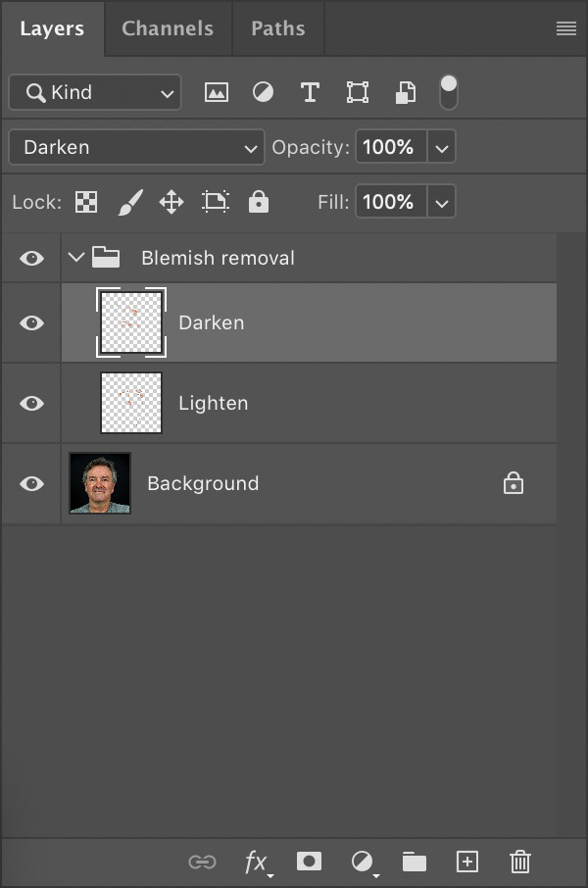Create a new layer
This screenshot has width=588, height=888.
click(467, 862)
